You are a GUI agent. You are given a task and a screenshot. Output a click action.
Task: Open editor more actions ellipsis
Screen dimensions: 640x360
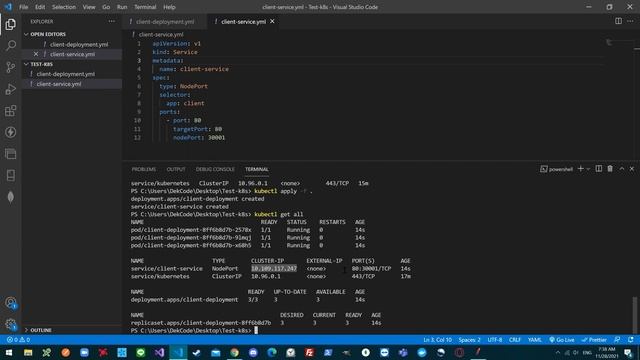click(630, 21)
